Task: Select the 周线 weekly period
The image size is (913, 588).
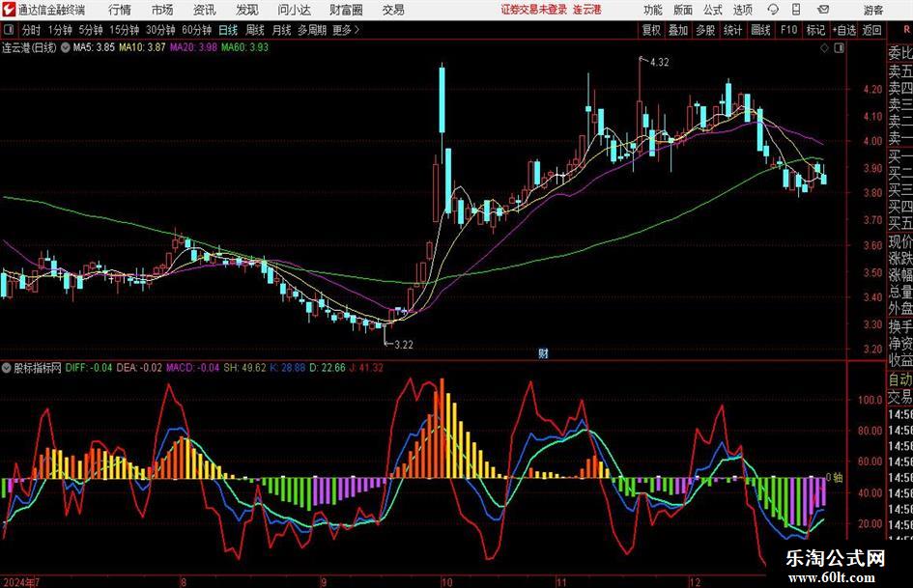Action: [255, 30]
